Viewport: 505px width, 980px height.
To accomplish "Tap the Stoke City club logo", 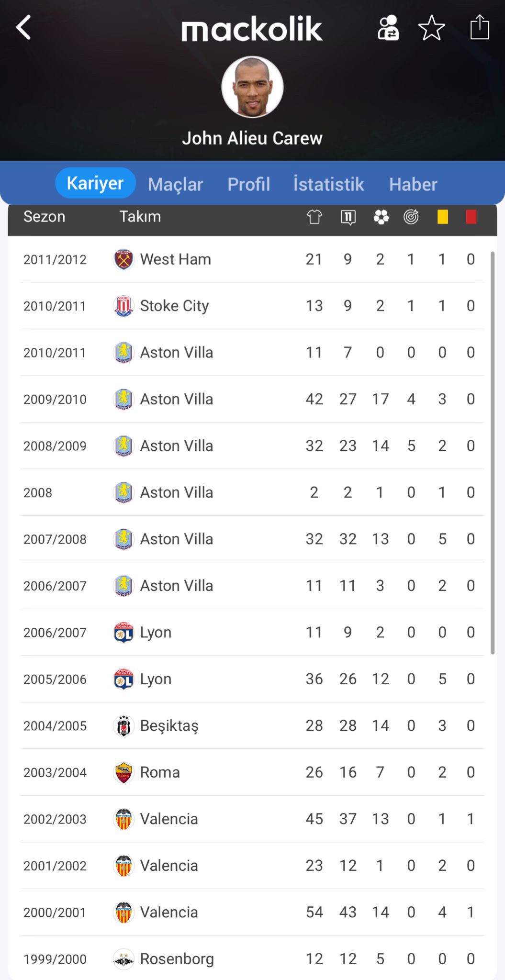I will tap(123, 306).
